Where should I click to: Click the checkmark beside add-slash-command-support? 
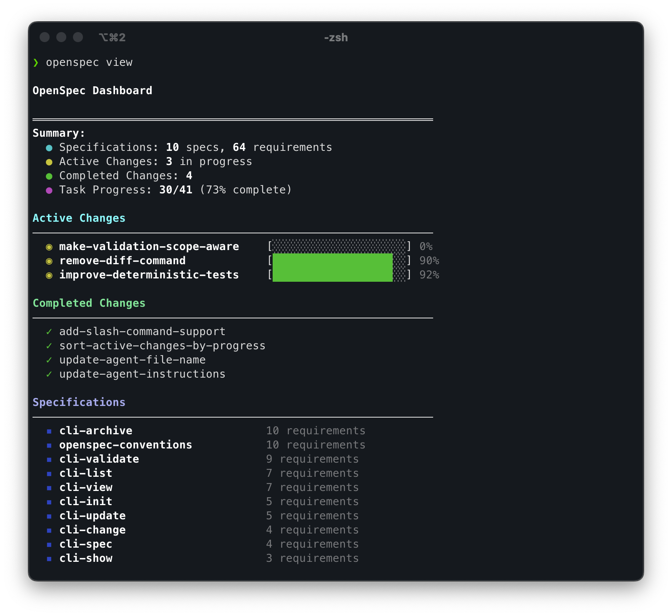pyautogui.click(x=49, y=332)
